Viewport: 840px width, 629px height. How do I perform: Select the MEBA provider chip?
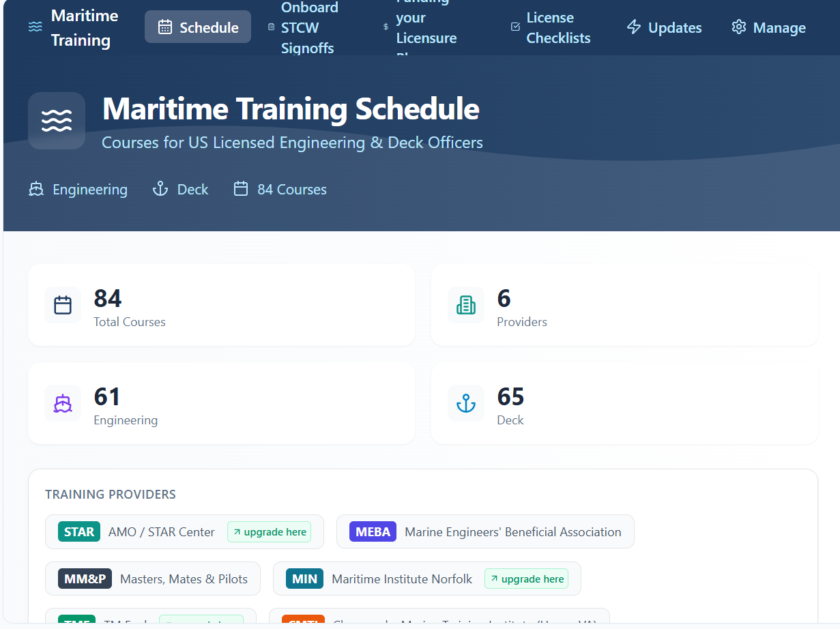pyautogui.click(x=485, y=531)
